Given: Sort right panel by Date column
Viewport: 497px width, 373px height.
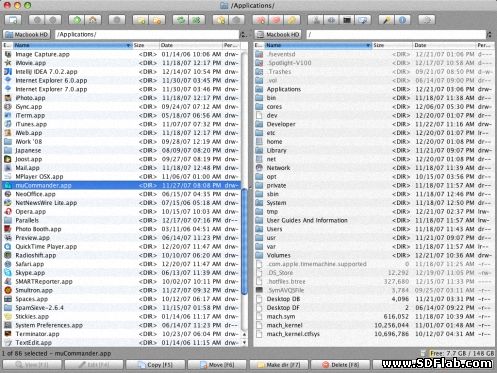Looking at the screenshot, I should 444,45.
